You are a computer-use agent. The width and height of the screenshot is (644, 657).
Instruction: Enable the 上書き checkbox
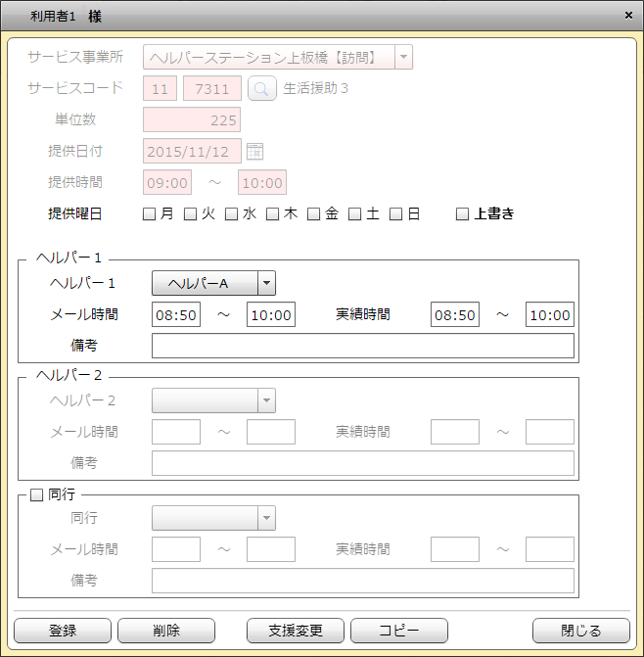tap(463, 213)
